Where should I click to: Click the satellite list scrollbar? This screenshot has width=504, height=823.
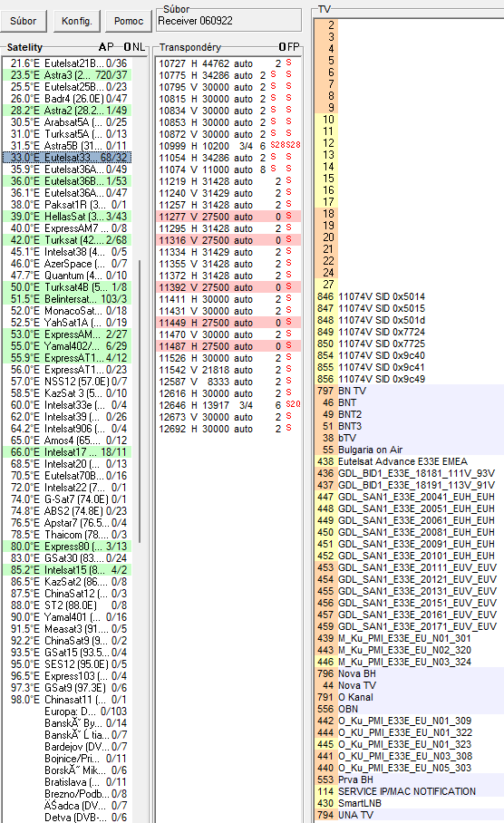click(140, 402)
